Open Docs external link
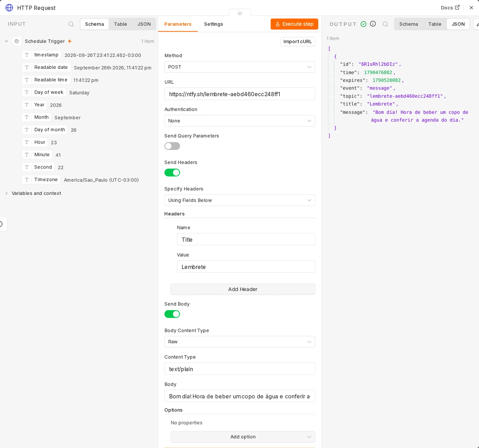The height and width of the screenshot is (448, 479). [x=450, y=8]
